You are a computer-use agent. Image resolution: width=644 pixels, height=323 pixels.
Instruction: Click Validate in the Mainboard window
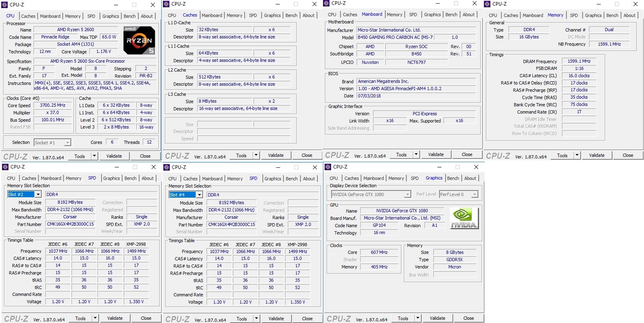click(436, 154)
